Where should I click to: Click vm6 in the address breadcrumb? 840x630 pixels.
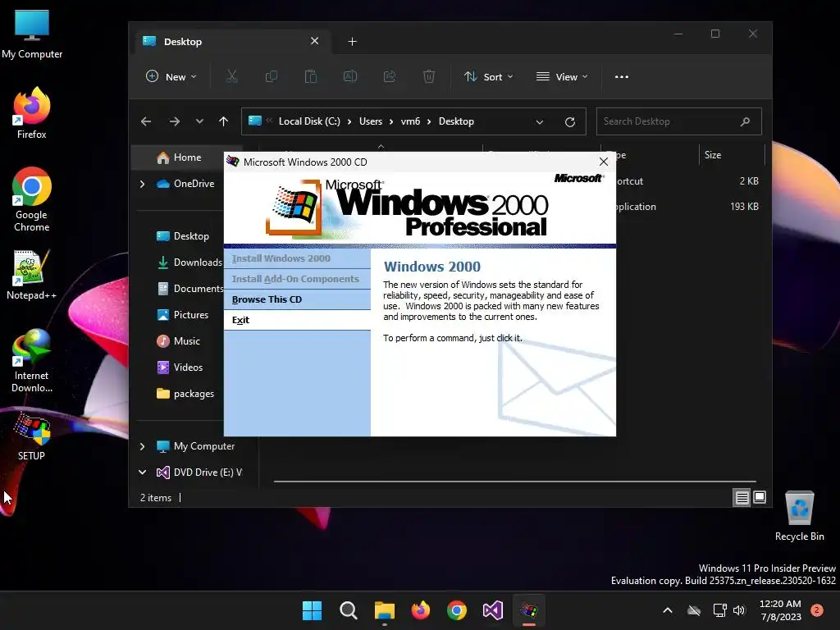[410, 121]
